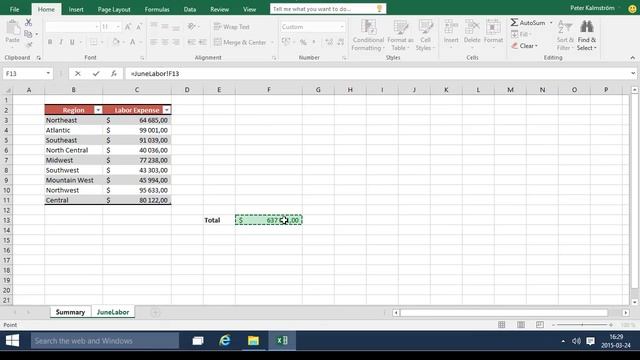
Task: Open the File tab
Action: pos(14,9)
